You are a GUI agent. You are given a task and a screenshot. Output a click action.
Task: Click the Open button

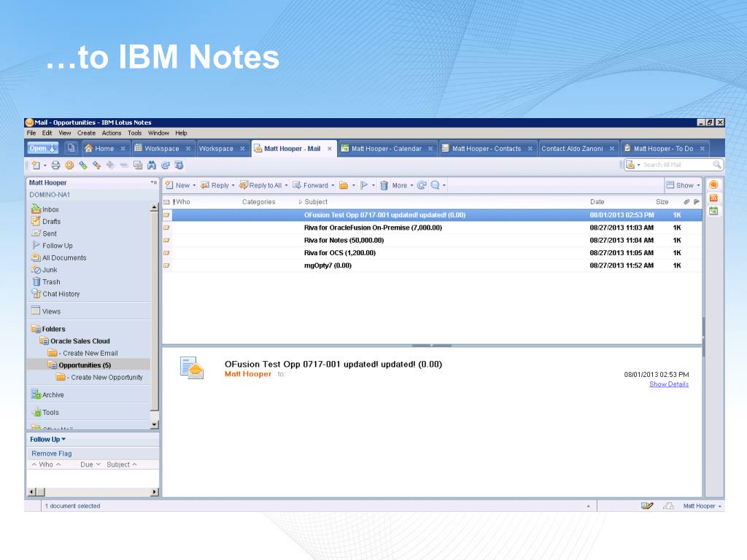(x=42, y=148)
